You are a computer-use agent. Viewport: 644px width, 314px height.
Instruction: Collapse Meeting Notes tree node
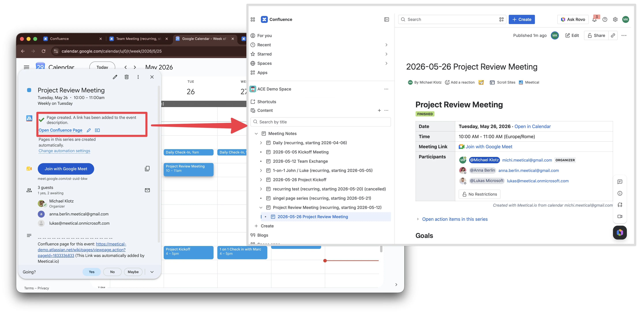click(256, 133)
